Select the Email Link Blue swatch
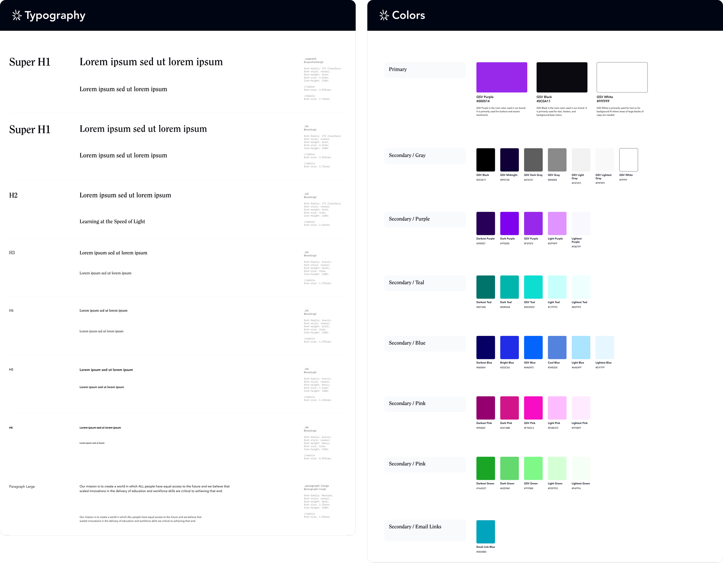Image resolution: width=723 pixels, height=588 pixels. [486, 532]
